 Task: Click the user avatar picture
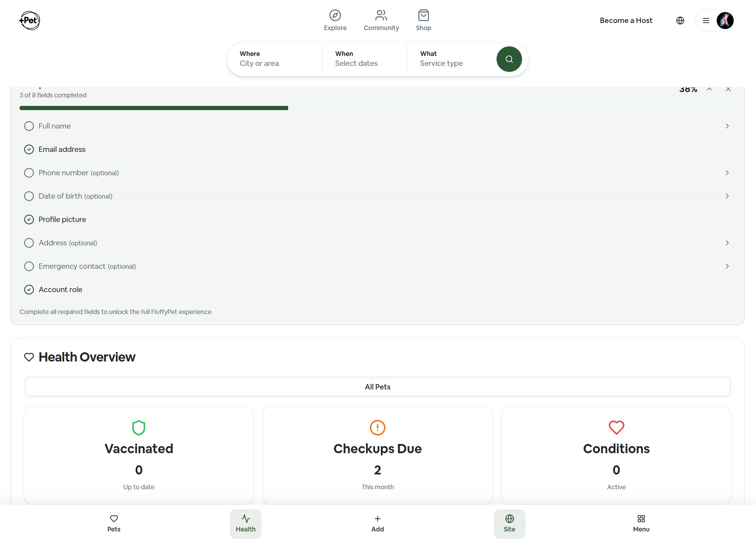[x=725, y=21]
